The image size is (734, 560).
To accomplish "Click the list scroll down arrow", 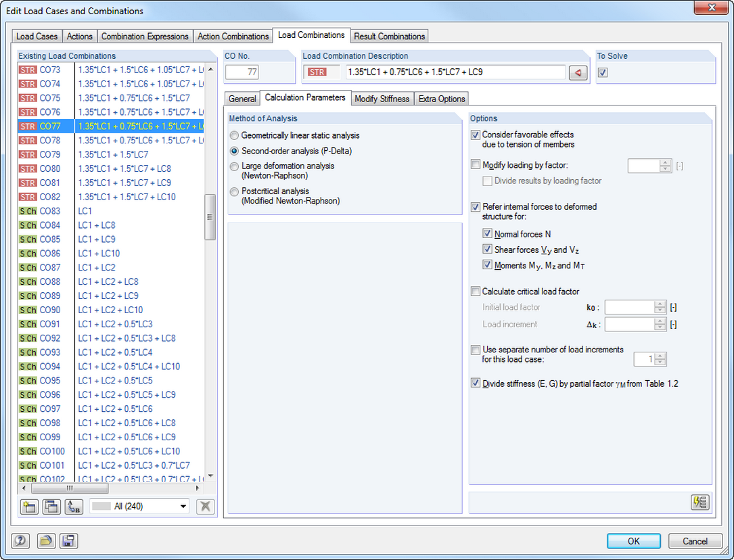I will [x=210, y=476].
